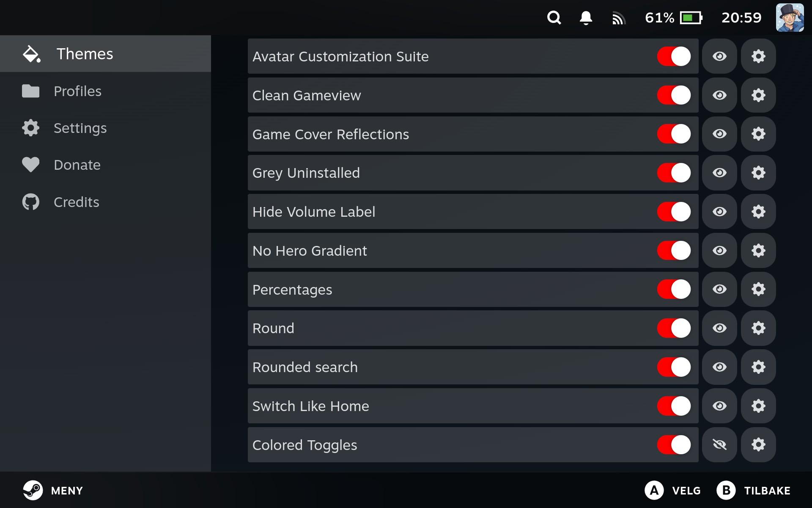Open the Settings sidebar item
The image size is (812, 508).
click(x=80, y=128)
